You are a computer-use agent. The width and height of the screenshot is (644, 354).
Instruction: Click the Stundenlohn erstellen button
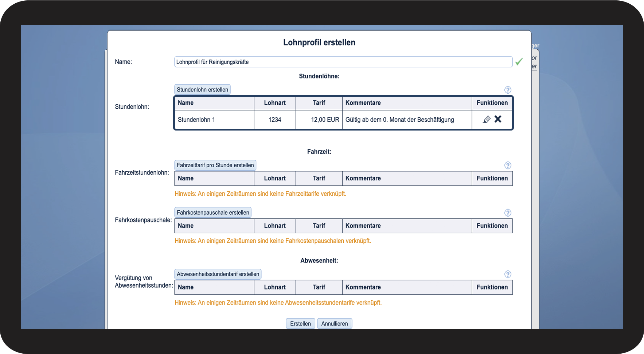click(202, 90)
